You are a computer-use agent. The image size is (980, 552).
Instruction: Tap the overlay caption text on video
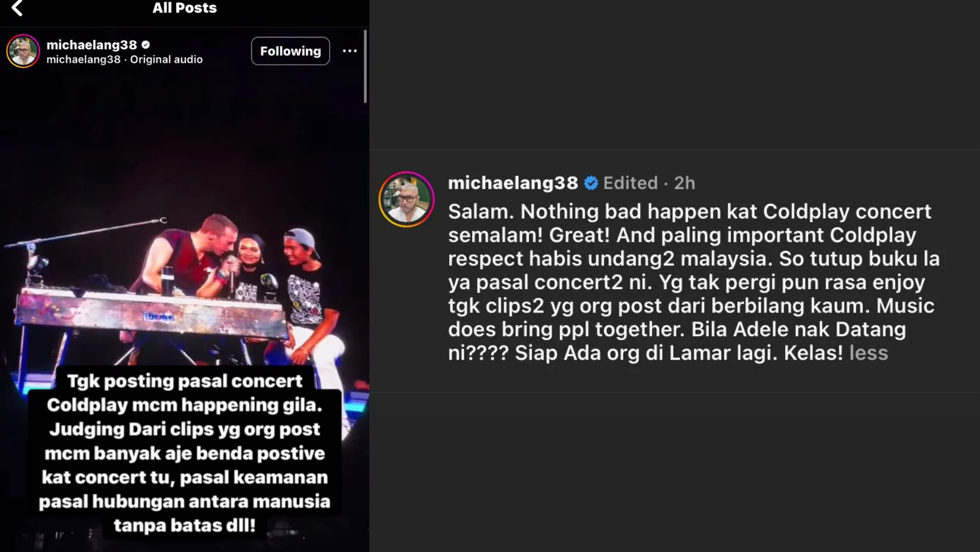pos(185,453)
